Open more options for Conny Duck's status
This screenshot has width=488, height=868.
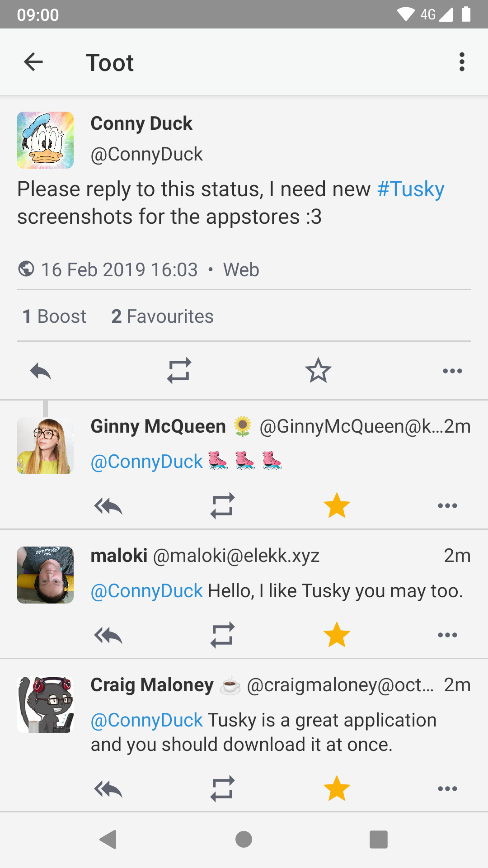452,371
